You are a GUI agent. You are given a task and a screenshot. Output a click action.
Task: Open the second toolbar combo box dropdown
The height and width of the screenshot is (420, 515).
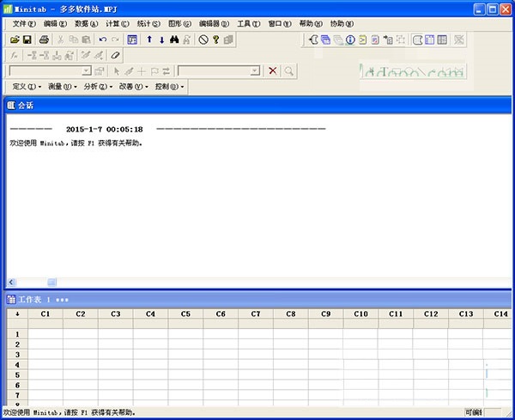(255, 70)
